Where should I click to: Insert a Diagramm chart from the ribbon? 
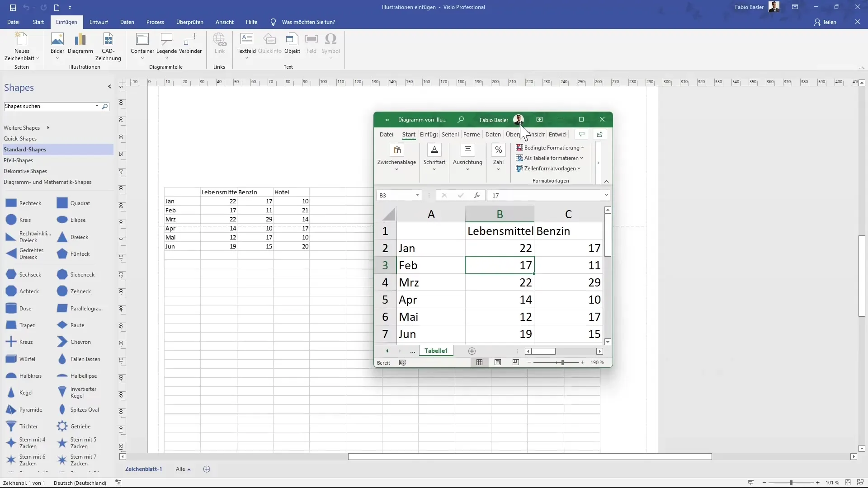coord(80,44)
